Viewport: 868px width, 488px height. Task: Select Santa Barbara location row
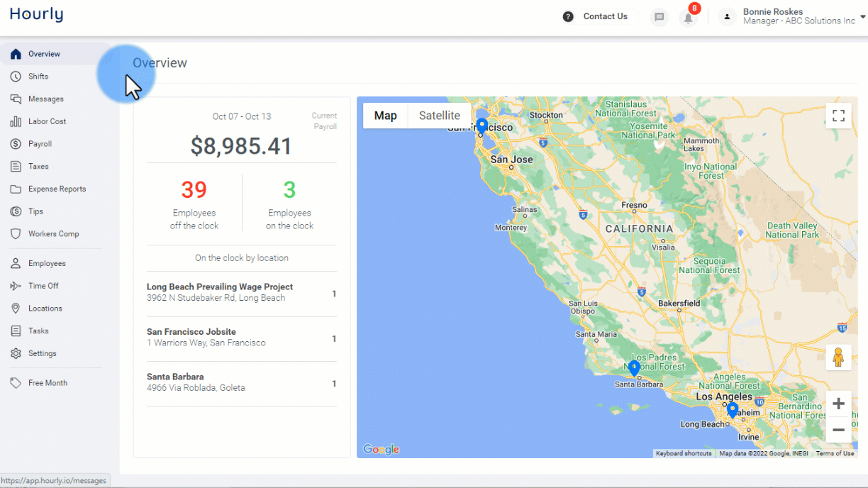pyautogui.click(x=241, y=383)
